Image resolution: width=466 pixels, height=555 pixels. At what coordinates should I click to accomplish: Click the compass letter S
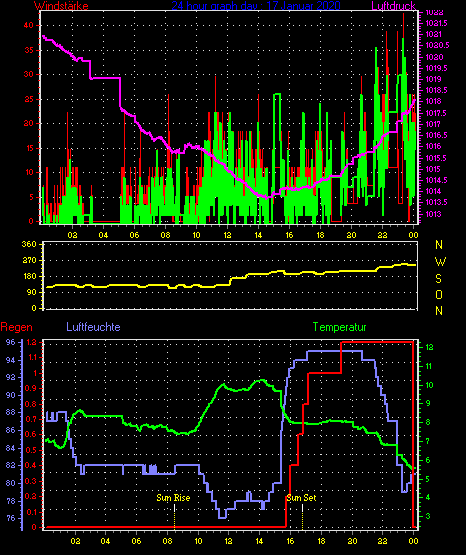(x=438, y=279)
